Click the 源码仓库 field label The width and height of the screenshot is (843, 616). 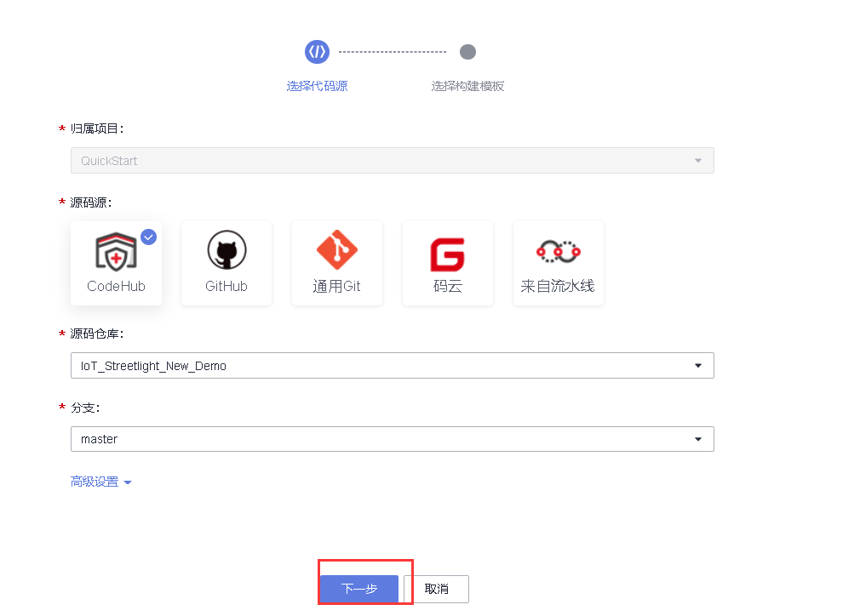[97, 334]
